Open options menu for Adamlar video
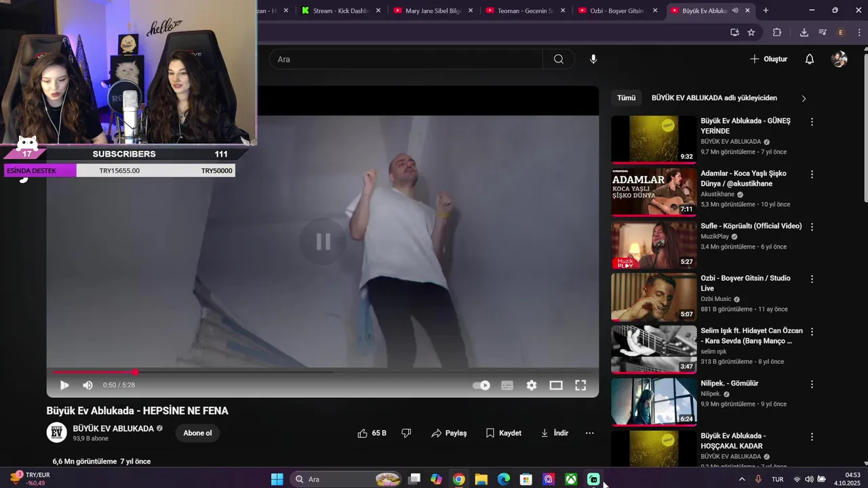Image resolution: width=868 pixels, height=488 pixels. tap(812, 174)
